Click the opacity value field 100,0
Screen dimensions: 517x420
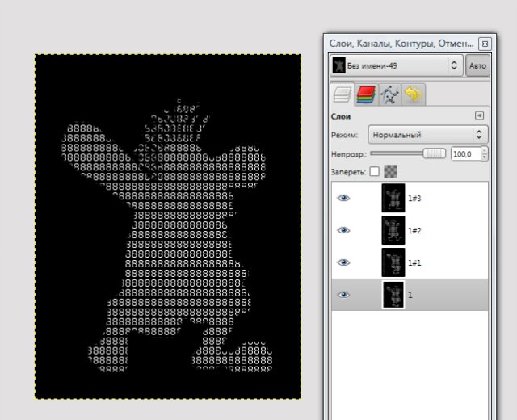(465, 154)
